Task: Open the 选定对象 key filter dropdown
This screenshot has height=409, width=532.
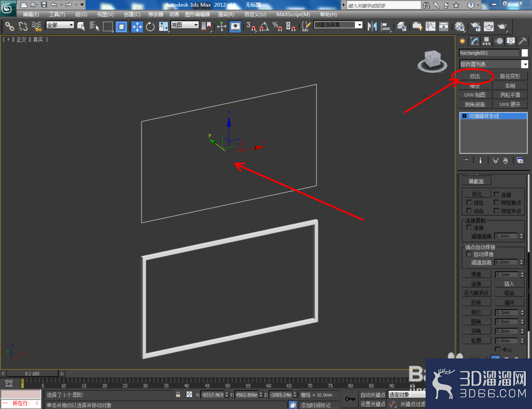Action: [x=407, y=395]
